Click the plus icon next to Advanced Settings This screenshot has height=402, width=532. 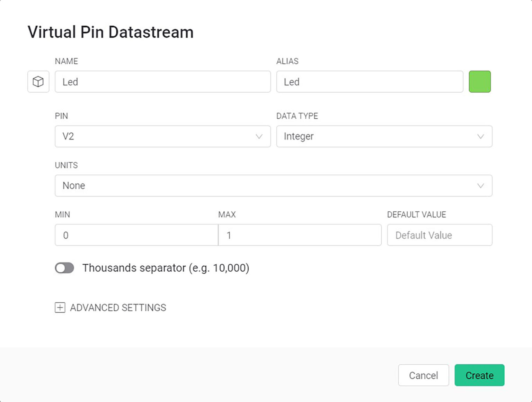pyautogui.click(x=60, y=308)
